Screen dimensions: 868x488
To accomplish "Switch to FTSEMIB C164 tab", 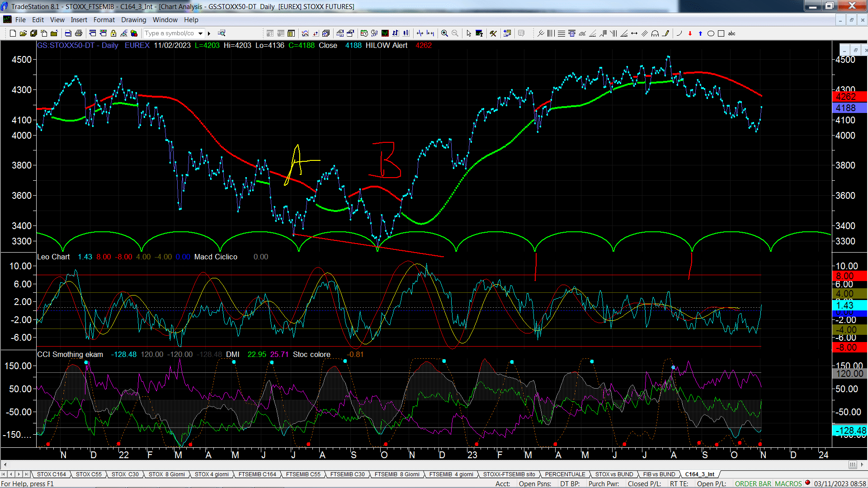I will (257, 474).
